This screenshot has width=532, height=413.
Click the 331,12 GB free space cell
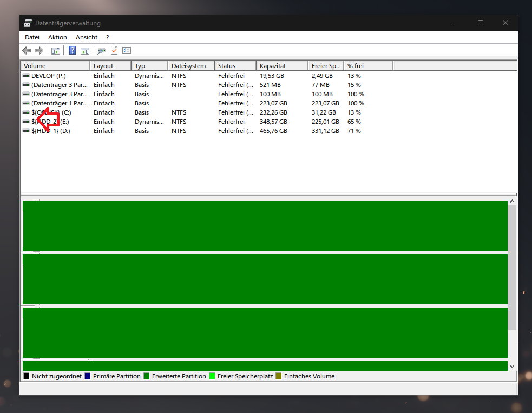point(325,130)
